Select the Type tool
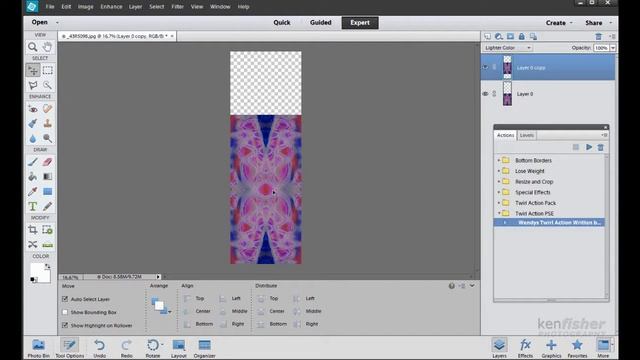The image size is (640, 360). (33, 207)
